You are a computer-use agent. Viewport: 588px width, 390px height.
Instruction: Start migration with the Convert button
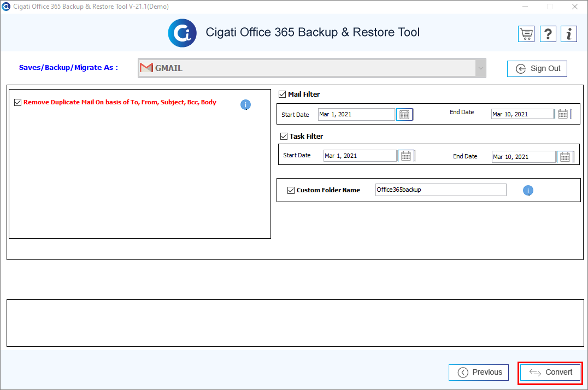tap(550, 373)
